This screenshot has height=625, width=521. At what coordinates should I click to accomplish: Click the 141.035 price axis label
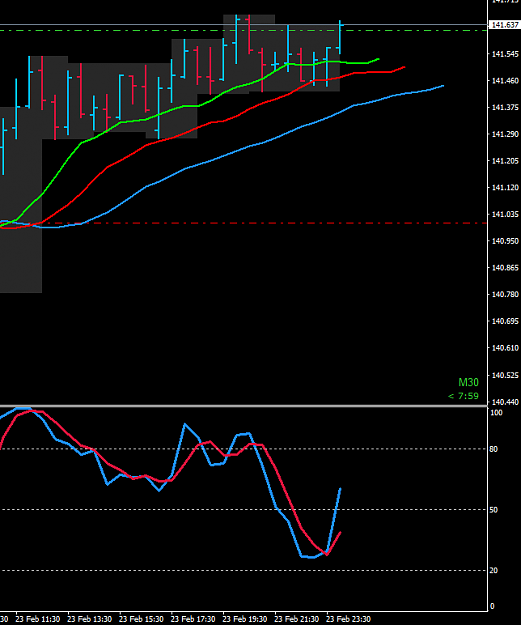(505, 214)
